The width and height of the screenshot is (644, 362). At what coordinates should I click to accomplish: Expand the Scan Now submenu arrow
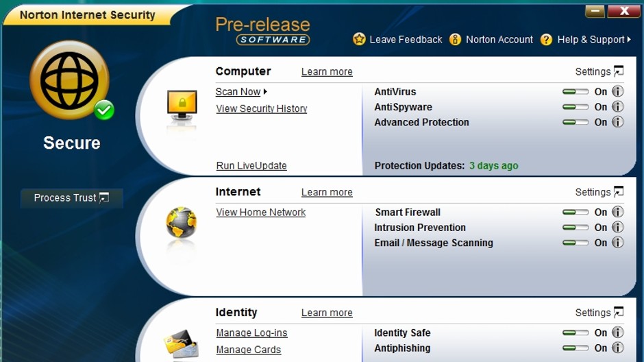coord(265,92)
